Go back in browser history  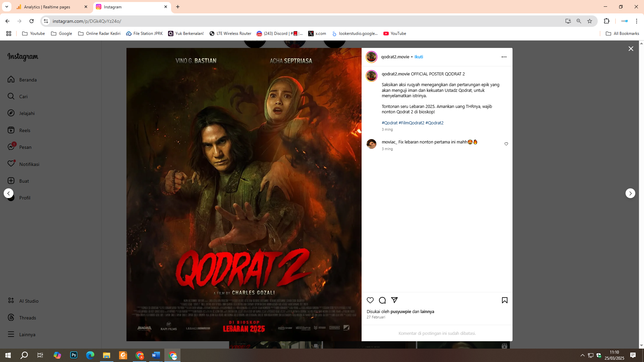pos(7,21)
